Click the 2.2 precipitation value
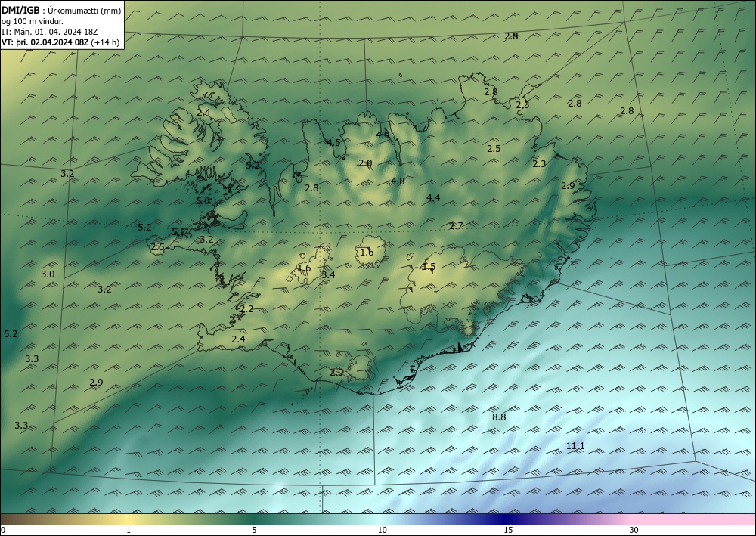Viewport: 756px width, 536px height. pyautogui.click(x=247, y=309)
